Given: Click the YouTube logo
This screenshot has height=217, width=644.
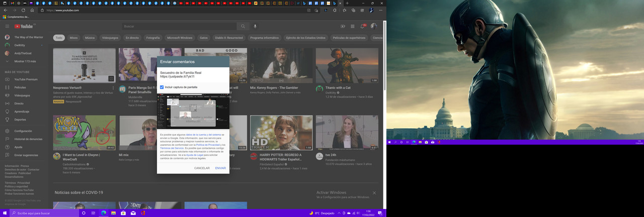Looking at the screenshot, I should pos(24,26).
